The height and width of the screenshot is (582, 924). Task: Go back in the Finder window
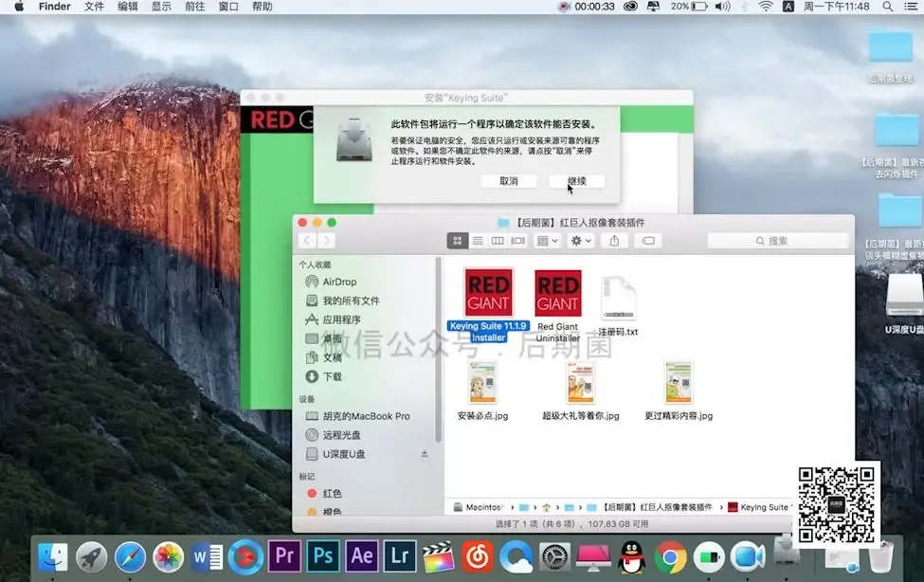click(307, 241)
